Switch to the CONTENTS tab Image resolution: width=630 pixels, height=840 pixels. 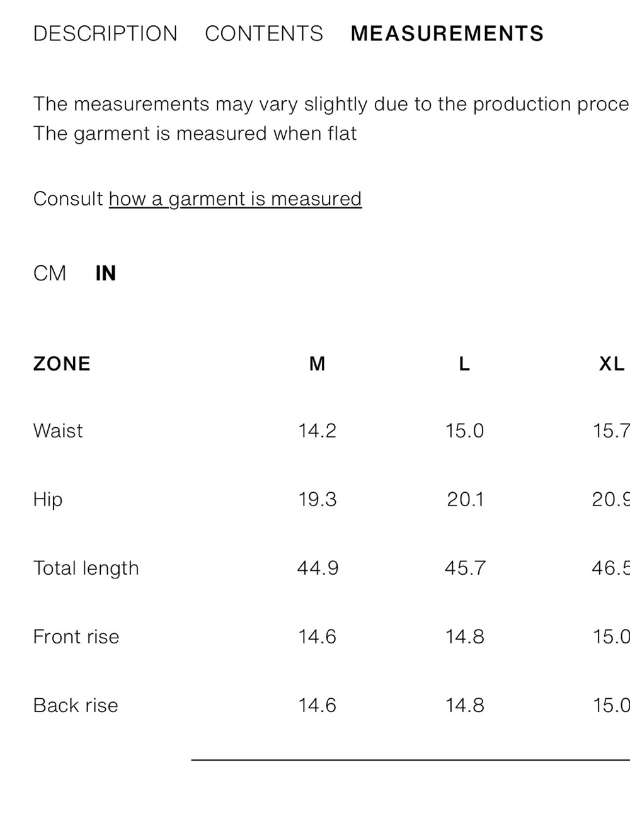pos(264,33)
